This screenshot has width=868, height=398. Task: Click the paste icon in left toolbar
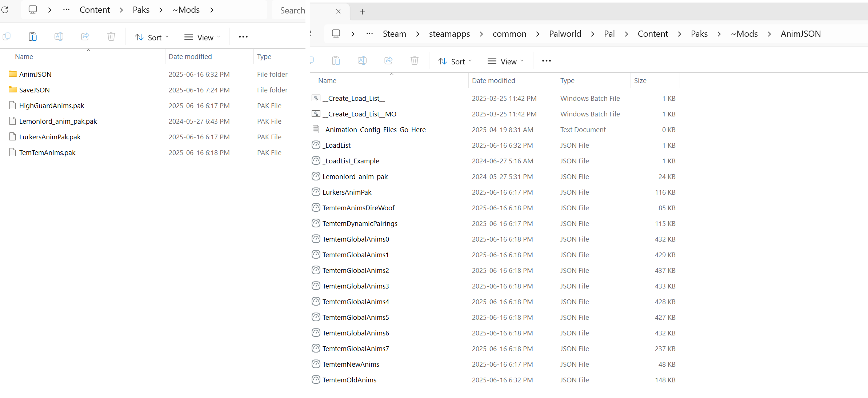pos(33,36)
